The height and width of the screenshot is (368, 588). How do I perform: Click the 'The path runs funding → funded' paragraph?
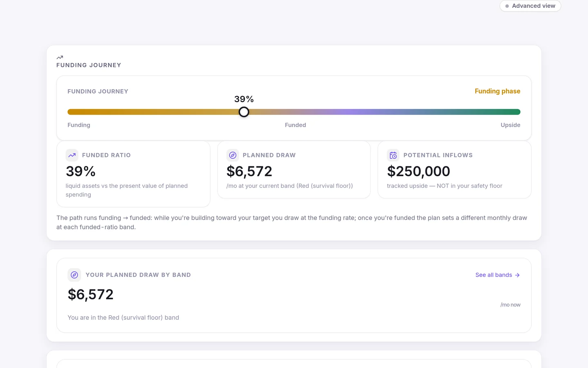point(292,222)
